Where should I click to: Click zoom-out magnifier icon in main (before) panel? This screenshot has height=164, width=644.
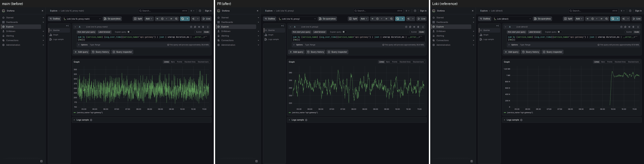(176, 19)
